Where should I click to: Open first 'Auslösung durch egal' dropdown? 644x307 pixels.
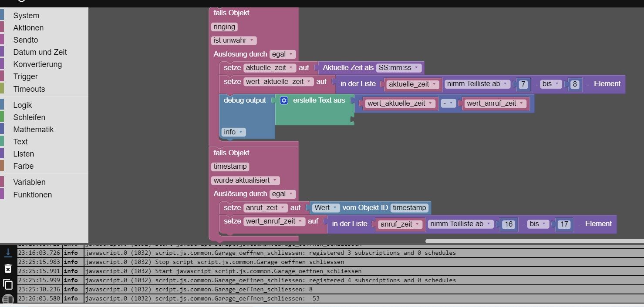click(x=283, y=54)
